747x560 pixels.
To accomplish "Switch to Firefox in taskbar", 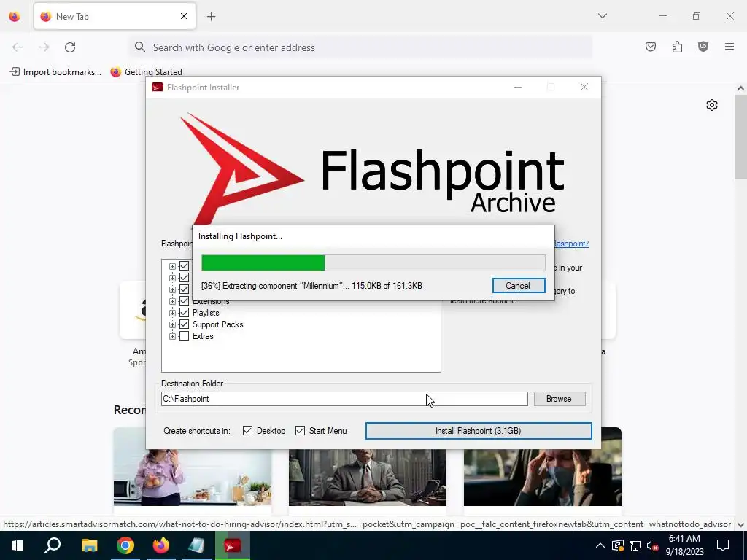I will click(161, 545).
